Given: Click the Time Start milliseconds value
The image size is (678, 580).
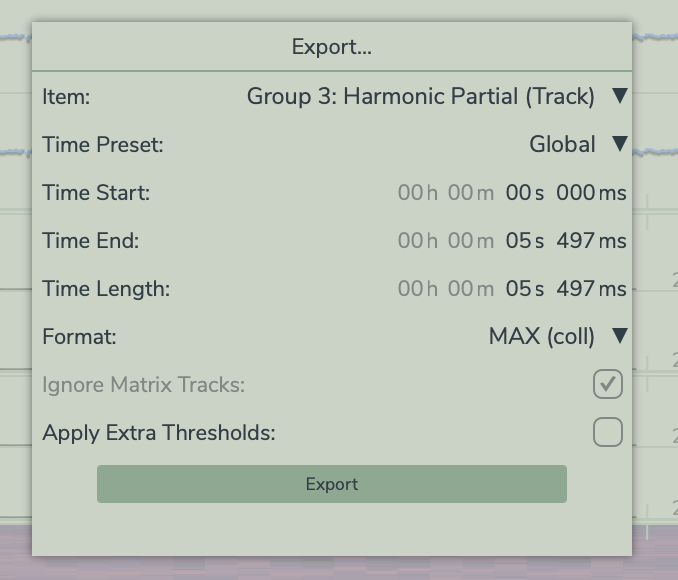Looking at the screenshot, I should pos(590,192).
